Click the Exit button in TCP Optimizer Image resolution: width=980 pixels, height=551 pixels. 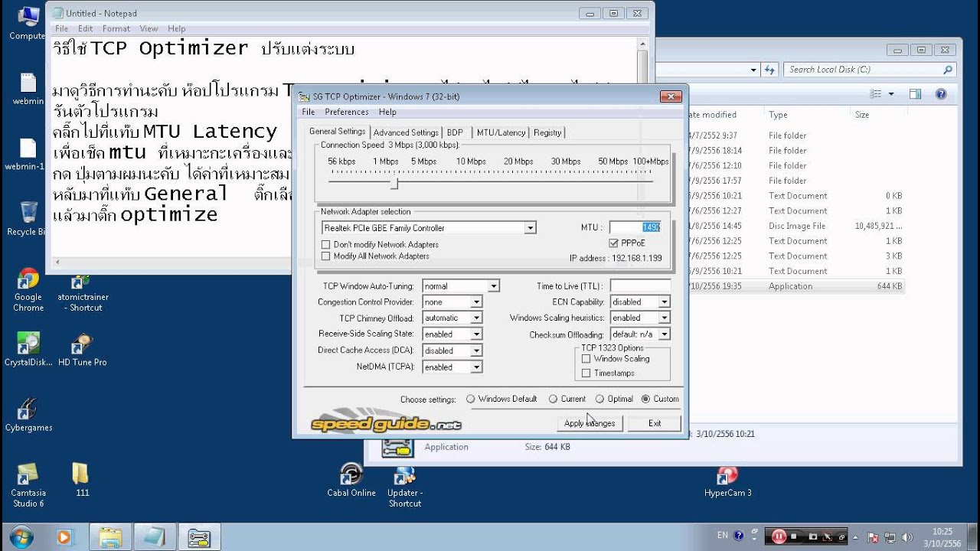click(x=655, y=423)
